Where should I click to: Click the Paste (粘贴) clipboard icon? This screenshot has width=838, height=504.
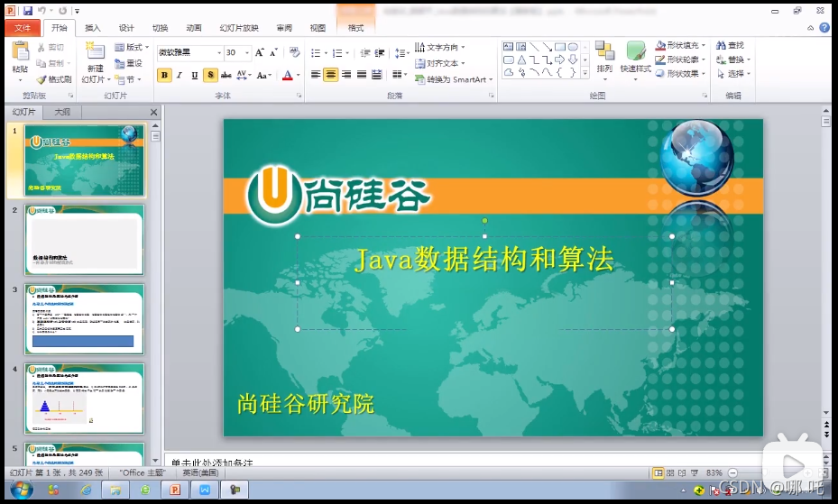point(21,51)
